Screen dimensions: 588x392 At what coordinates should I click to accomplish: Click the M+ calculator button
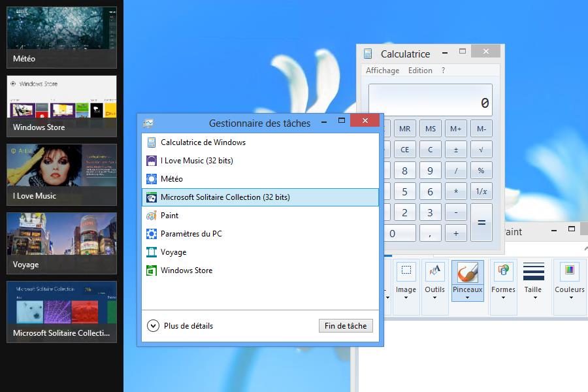[456, 129]
